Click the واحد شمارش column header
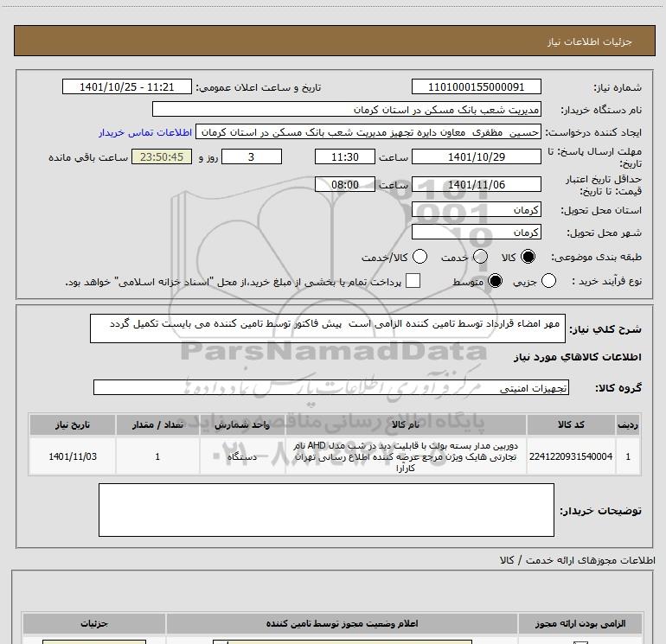Image resolution: width=666 pixels, height=644 pixels. point(242,424)
